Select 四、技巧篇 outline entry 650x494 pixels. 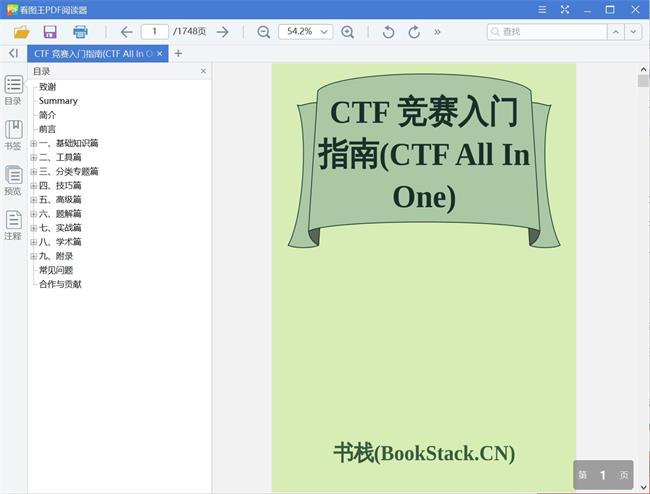[x=60, y=186]
